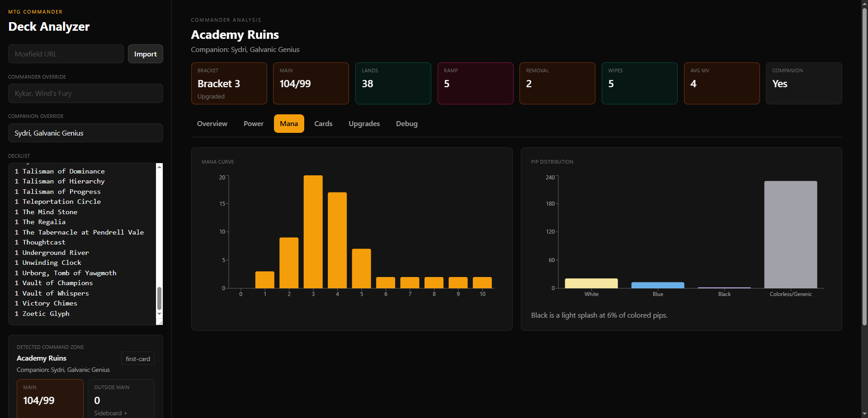Screen dimensions: 868x418
Task: Click the Import button
Action: click(145, 54)
